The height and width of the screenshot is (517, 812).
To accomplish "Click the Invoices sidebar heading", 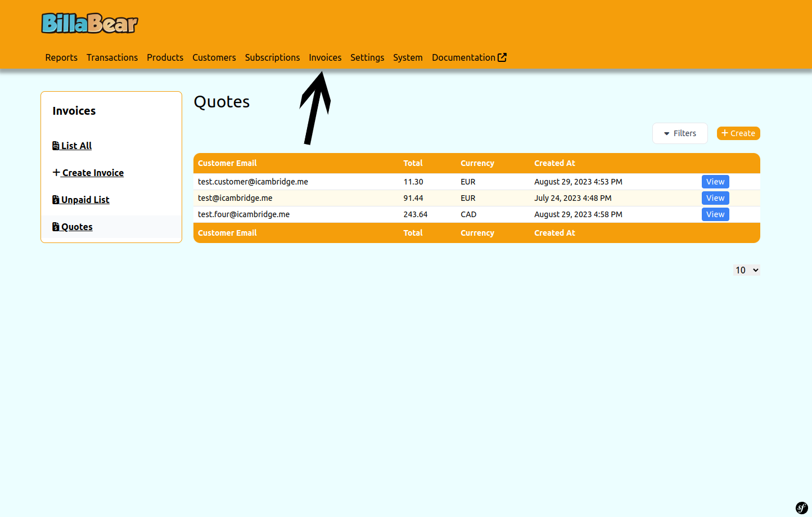I will 74,111.
